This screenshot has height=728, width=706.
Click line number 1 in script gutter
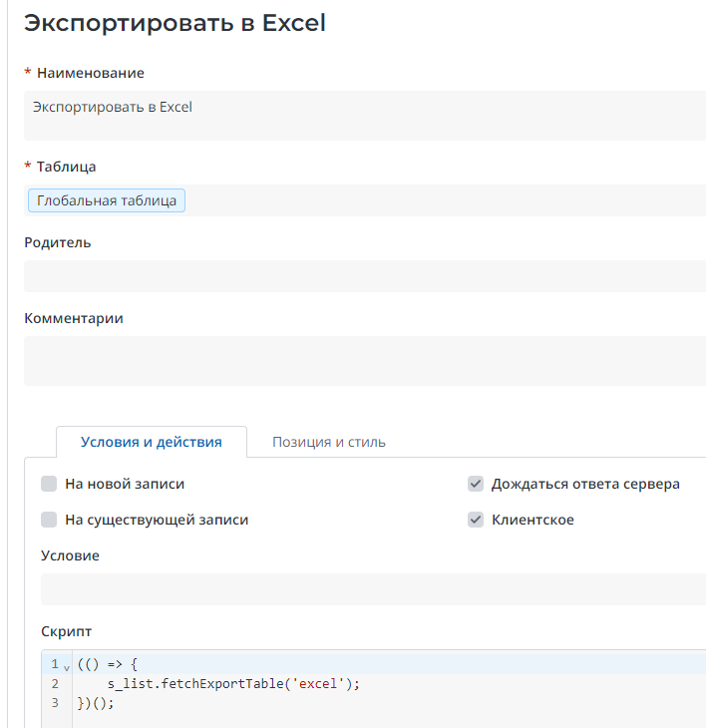tap(55, 664)
